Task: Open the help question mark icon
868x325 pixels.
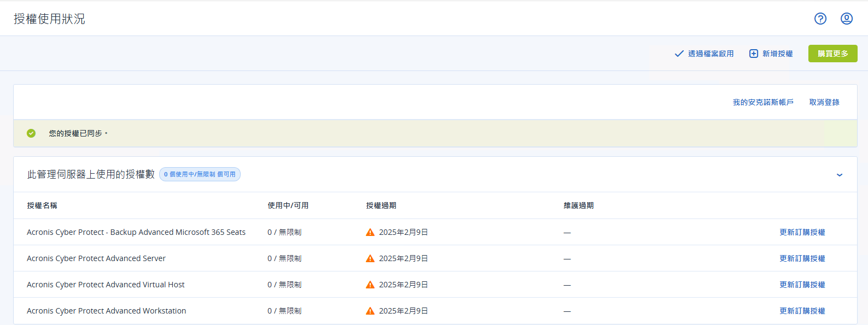Action: coord(820,19)
